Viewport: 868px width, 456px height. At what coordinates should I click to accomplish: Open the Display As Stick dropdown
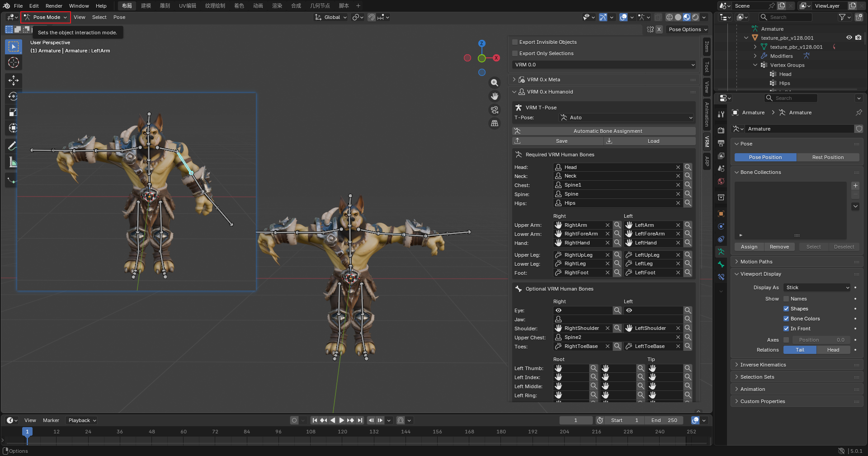point(817,287)
